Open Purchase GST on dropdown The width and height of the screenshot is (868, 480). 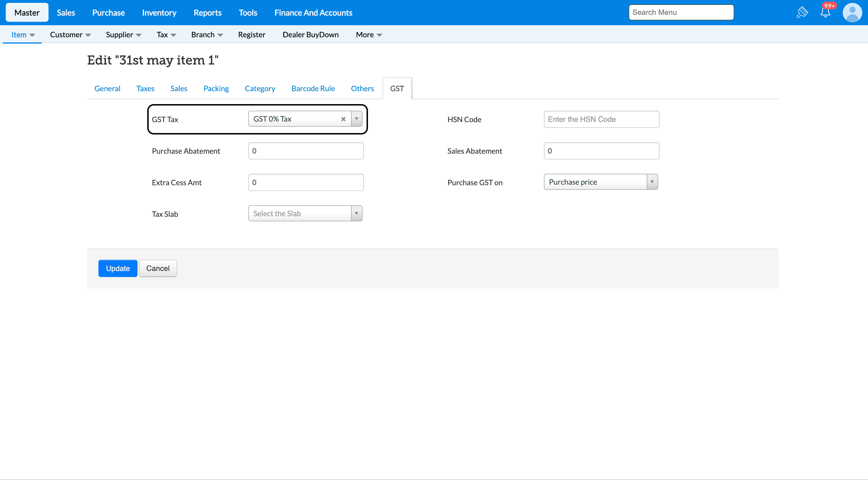point(600,182)
